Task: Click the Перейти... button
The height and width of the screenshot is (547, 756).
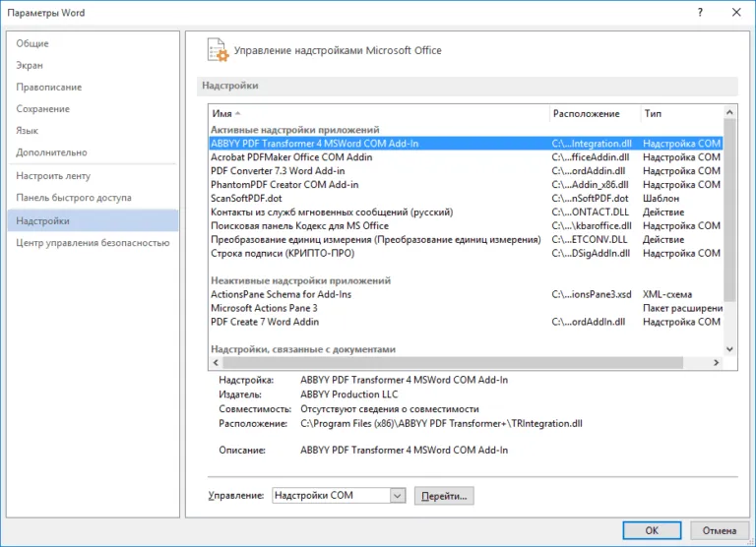Action: tap(444, 496)
